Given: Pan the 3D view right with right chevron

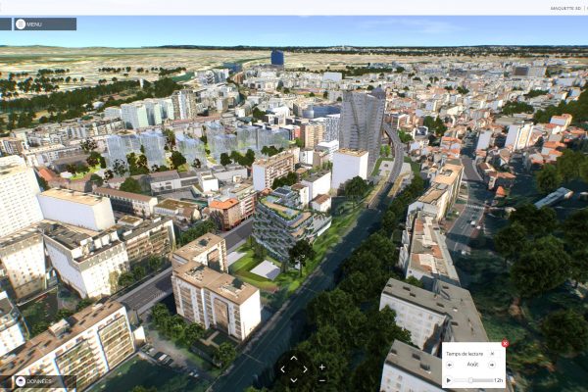Looking at the screenshot, I should [305, 369].
